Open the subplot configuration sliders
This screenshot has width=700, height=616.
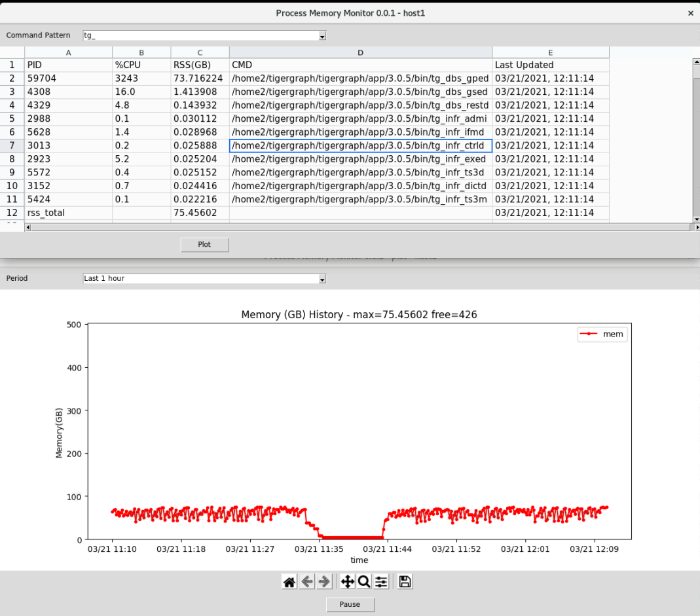[x=380, y=581]
